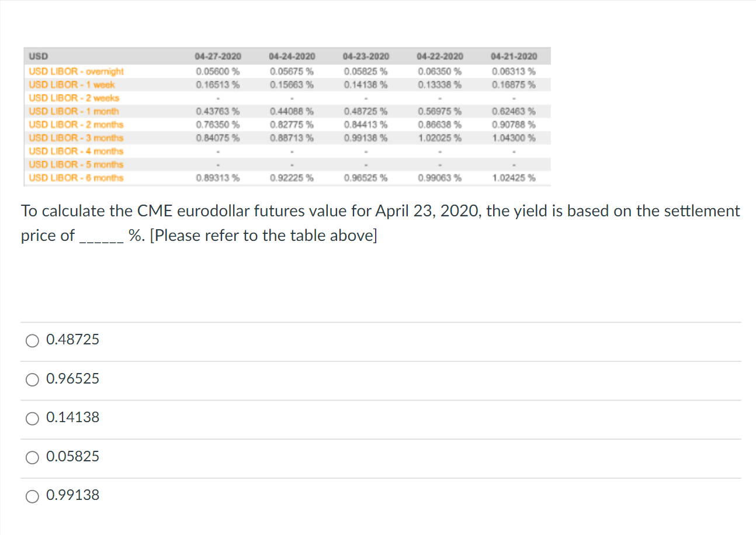The height and width of the screenshot is (535, 756).
Task: Open the USD LIBOR - 2 months link
Action: 76,125
